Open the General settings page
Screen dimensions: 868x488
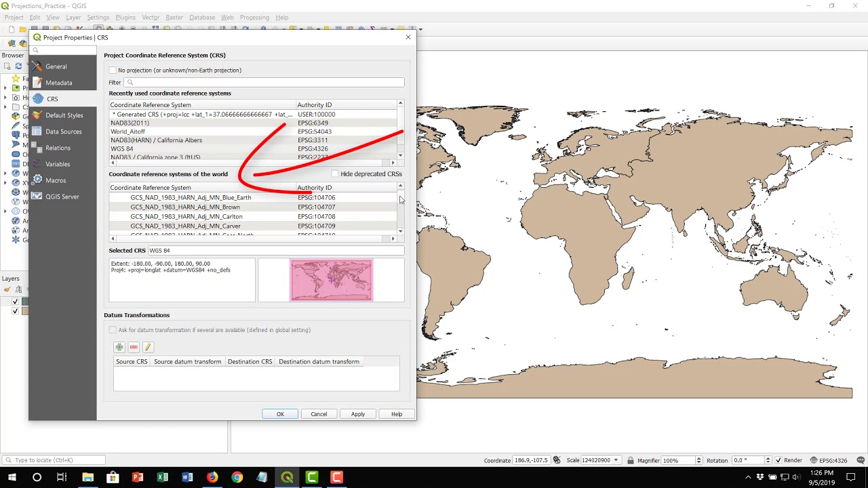tap(63, 66)
